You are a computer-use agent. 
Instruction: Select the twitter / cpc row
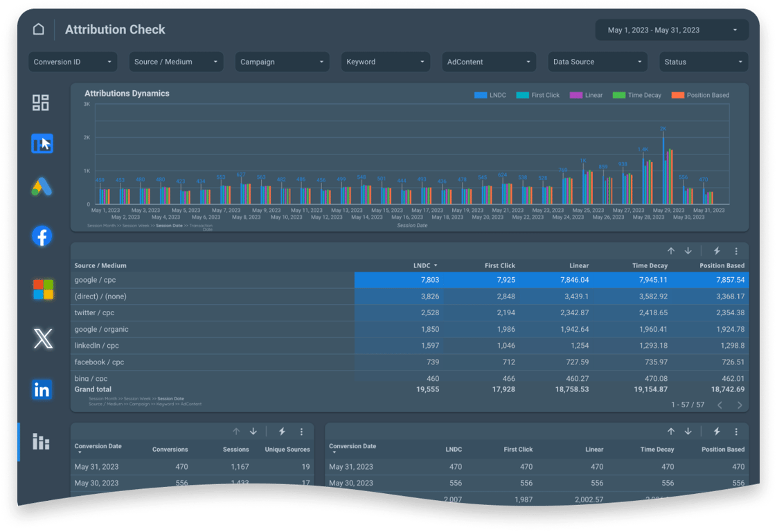[x=409, y=313]
